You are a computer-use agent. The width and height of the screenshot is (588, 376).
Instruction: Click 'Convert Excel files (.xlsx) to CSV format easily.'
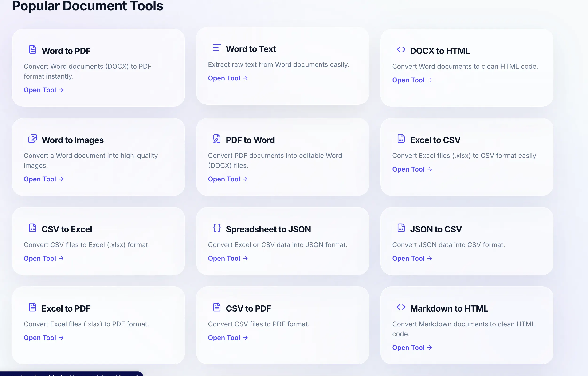click(465, 156)
